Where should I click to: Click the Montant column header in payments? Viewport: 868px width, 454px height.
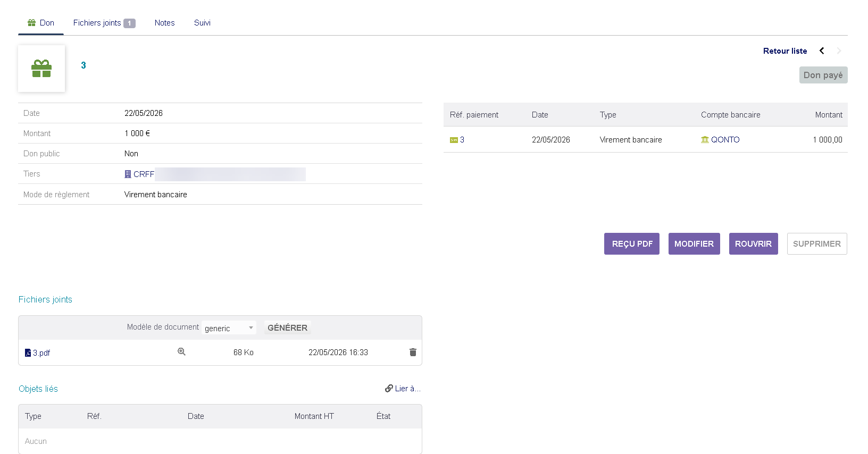coord(829,115)
